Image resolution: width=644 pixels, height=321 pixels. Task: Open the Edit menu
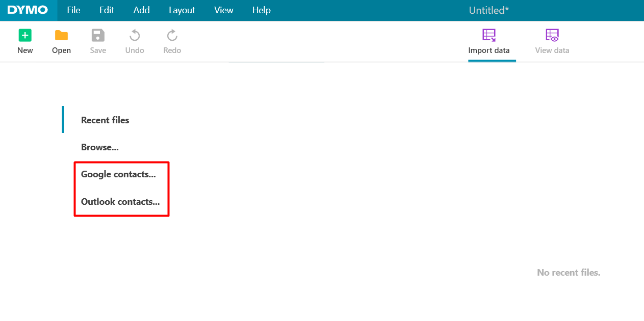pos(107,10)
